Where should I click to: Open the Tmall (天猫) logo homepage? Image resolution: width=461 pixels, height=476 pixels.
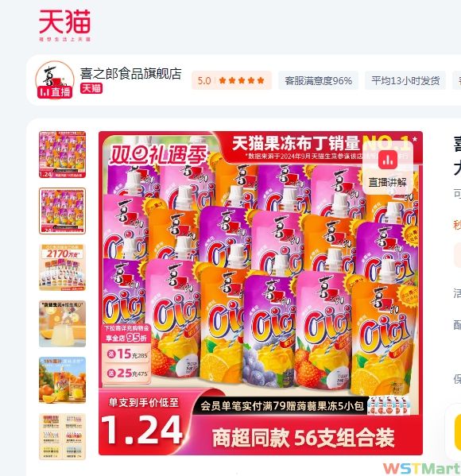(64, 25)
